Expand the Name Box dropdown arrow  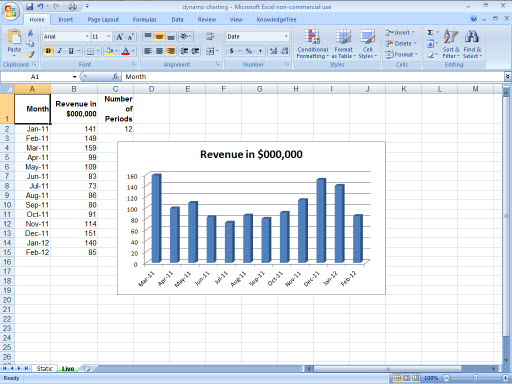pyautogui.click(x=74, y=77)
